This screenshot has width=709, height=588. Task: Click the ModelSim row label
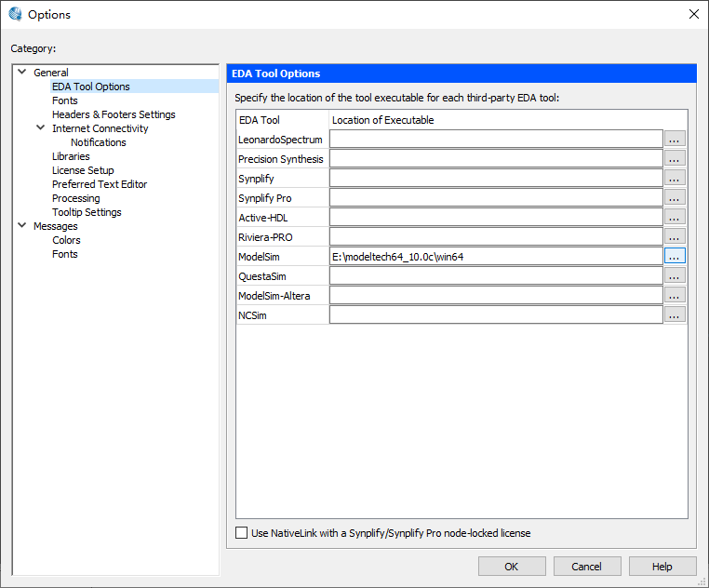(259, 257)
